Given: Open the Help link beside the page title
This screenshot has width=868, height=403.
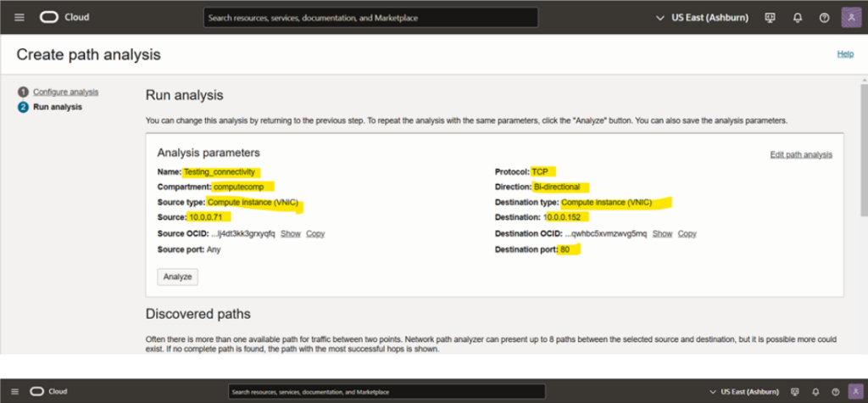Looking at the screenshot, I should pyautogui.click(x=844, y=54).
